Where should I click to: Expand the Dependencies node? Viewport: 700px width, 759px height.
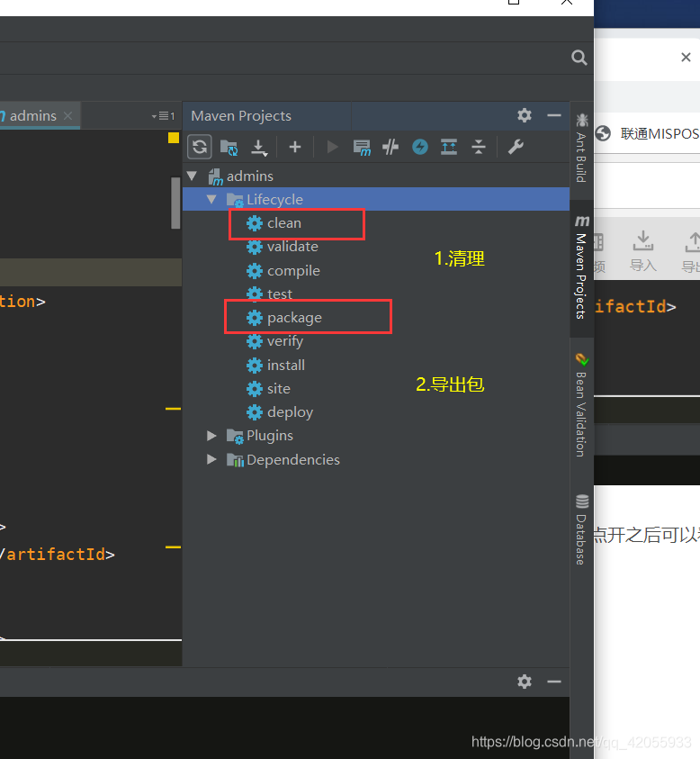(x=211, y=459)
